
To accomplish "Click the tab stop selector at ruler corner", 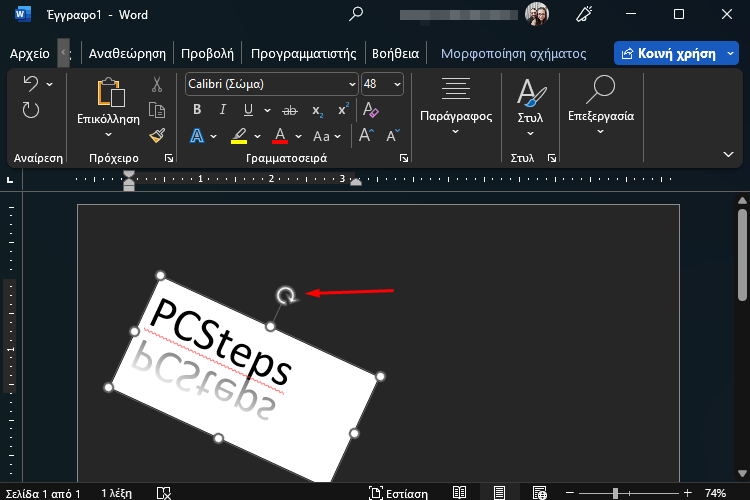I will (x=10, y=180).
